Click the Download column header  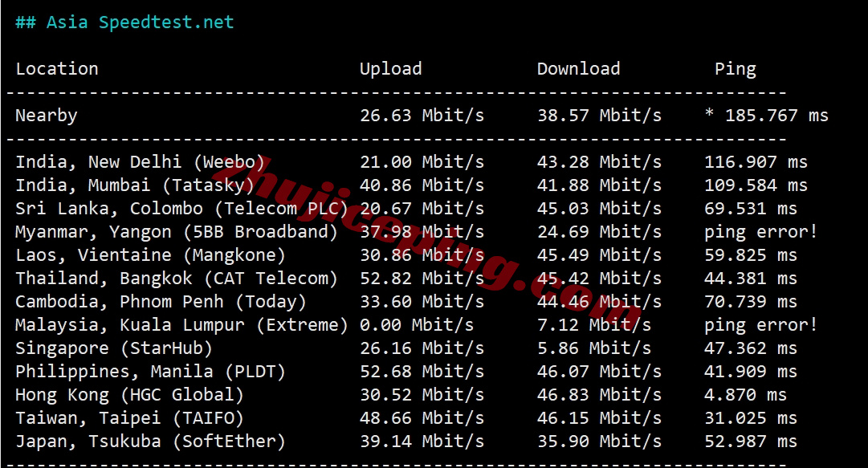578,69
